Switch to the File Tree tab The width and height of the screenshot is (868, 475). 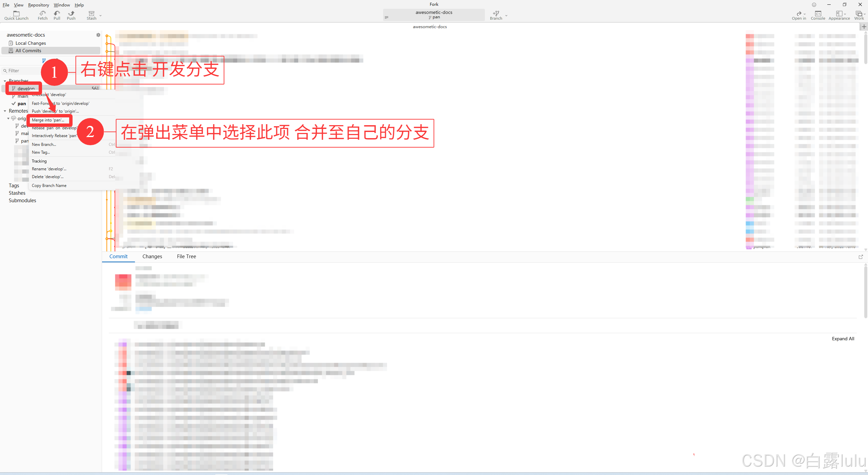186,256
